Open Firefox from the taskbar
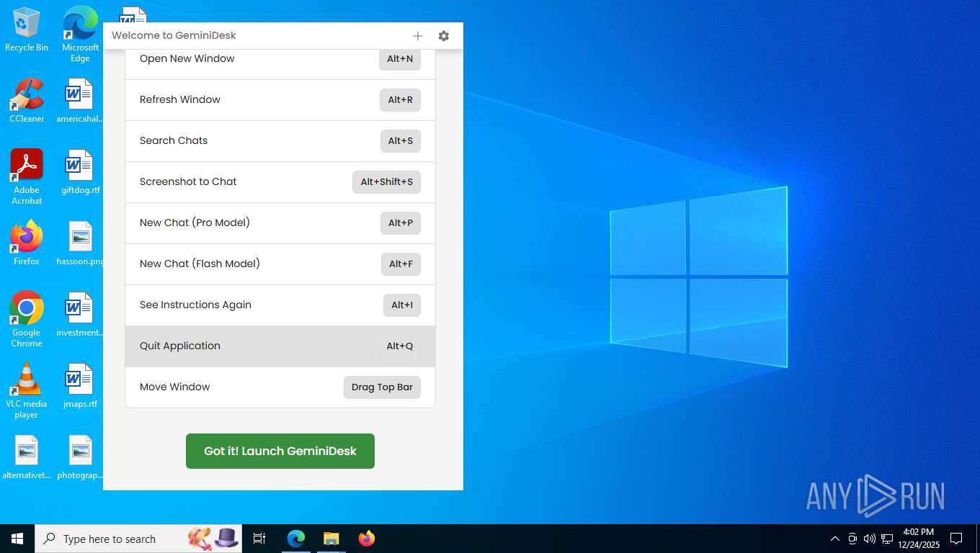The image size is (980, 553). coord(367,539)
